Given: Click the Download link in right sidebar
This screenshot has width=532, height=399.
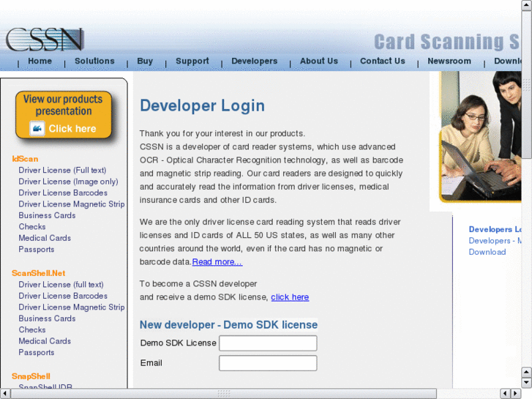Looking at the screenshot, I should (487, 252).
